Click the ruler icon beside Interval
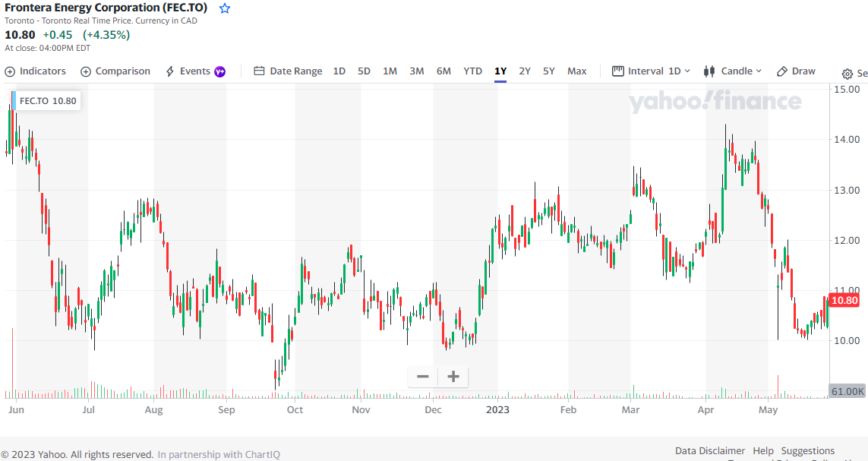This screenshot has width=868, height=461. point(618,71)
